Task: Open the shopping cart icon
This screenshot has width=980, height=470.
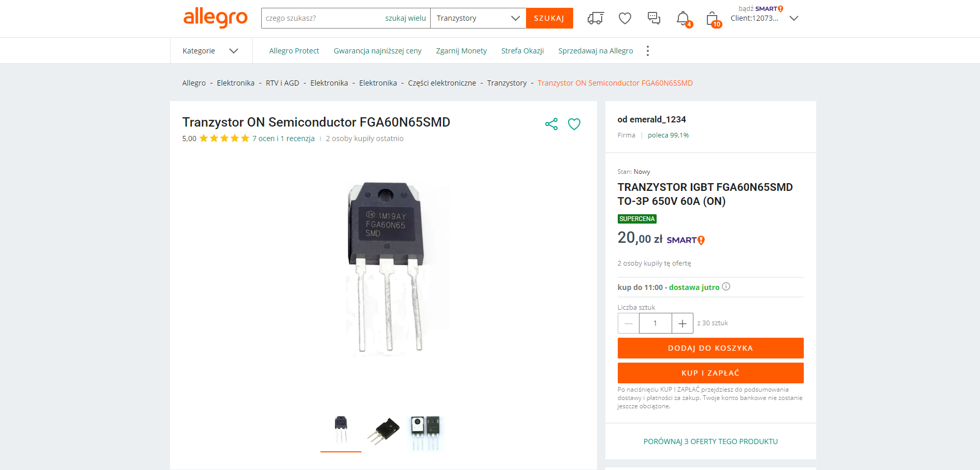Action: [713, 19]
